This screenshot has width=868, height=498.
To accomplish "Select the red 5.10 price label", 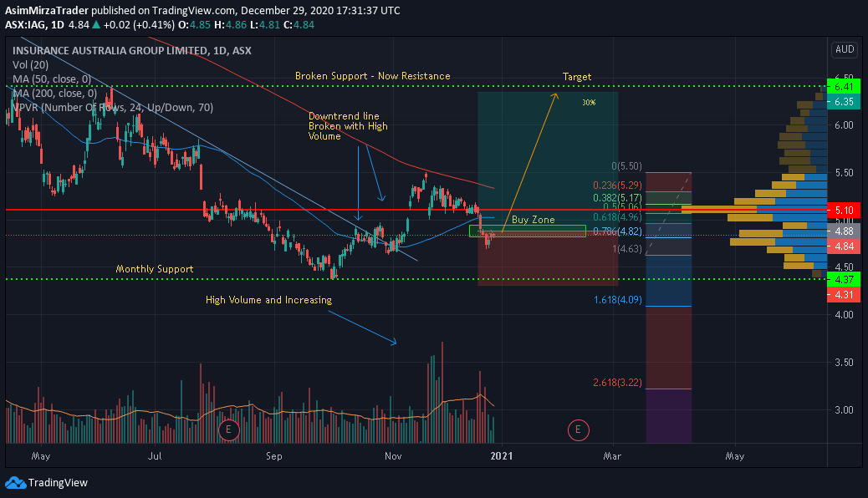I will (x=844, y=211).
